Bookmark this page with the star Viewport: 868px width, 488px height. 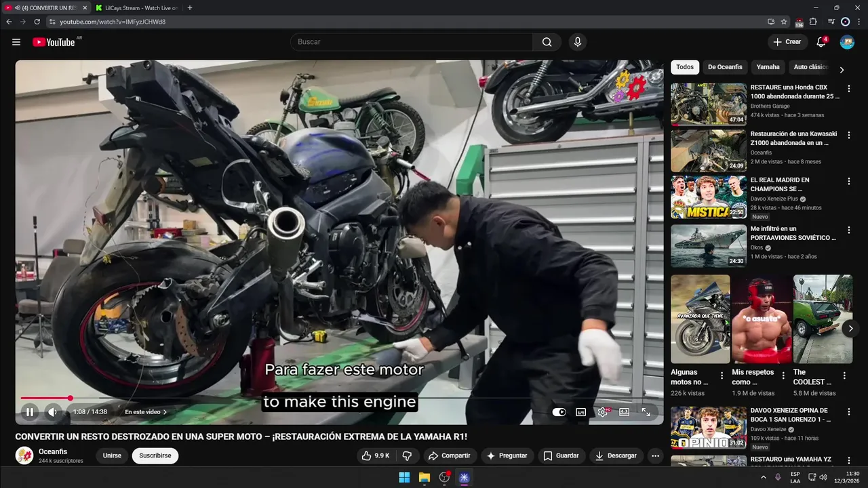click(784, 22)
